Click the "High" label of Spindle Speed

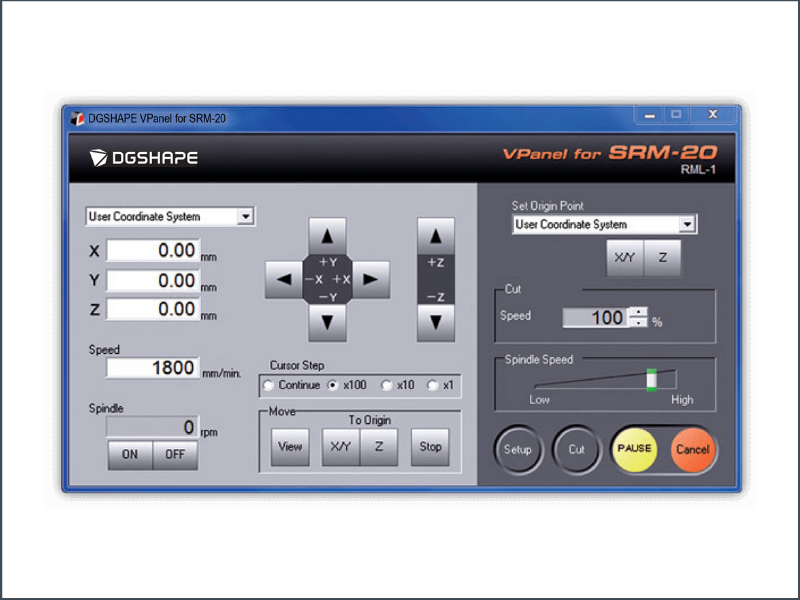(x=682, y=399)
